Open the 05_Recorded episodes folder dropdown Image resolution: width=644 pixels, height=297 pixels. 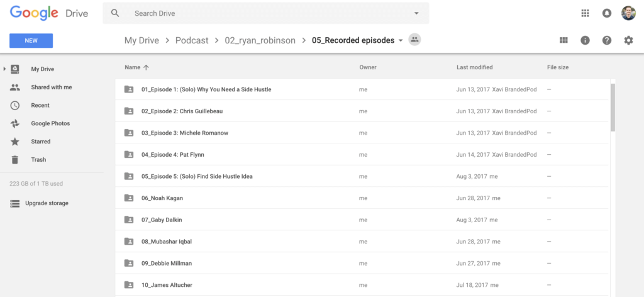click(401, 41)
